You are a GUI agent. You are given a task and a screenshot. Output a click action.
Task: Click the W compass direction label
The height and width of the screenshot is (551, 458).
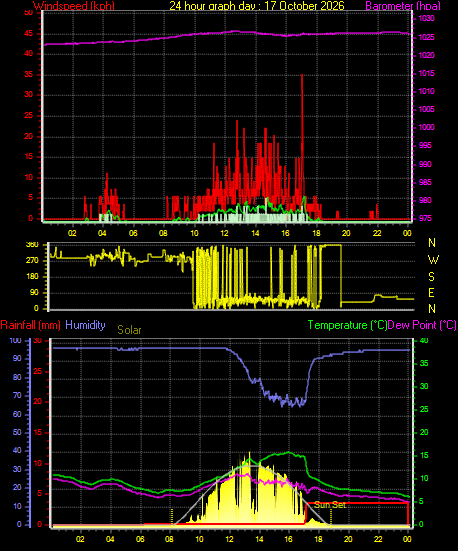(433, 260)
